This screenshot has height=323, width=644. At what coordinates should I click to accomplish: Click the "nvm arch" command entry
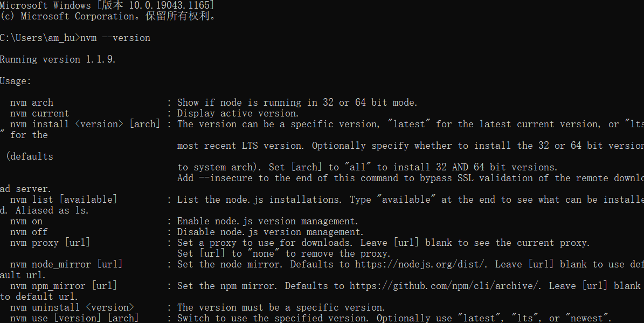point(32,102)
